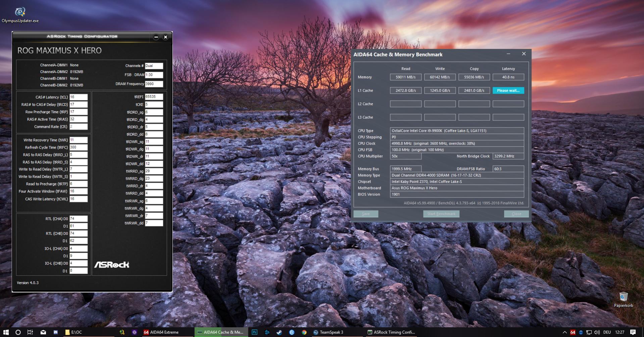The width and height of the screenshot is (644, 337).
Task: Open Task View in taskbar
Action: [x=30, y=332]
